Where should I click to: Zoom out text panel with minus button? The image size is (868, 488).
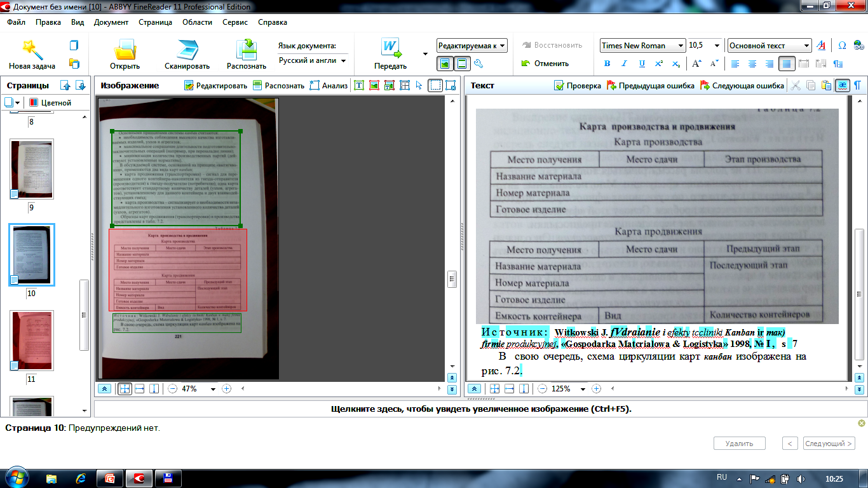pyautogui.click(x=542, y=389)
